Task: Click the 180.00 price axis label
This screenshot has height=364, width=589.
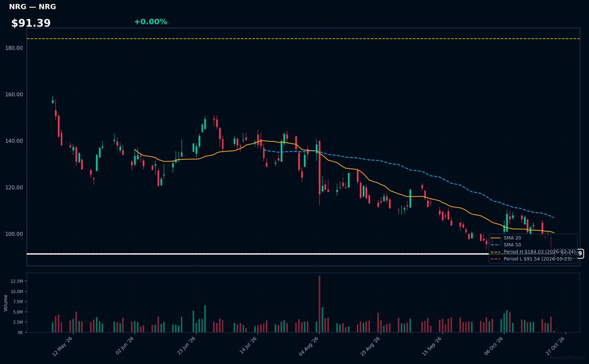Action: 15,48
